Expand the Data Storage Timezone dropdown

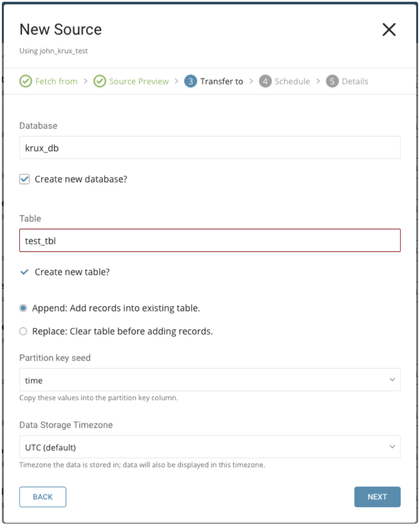point(210,447)
